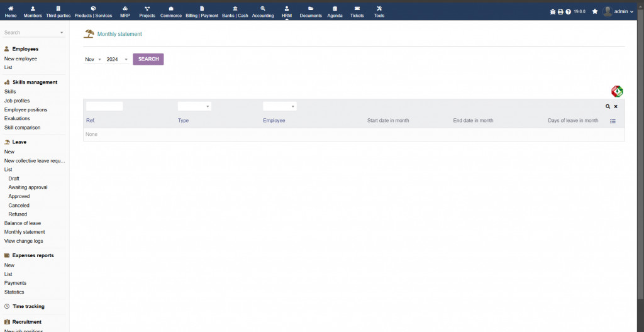This screenshot has height=332, width=644.
Task: Open the Projects module icon
Action: tap(147, 8)
